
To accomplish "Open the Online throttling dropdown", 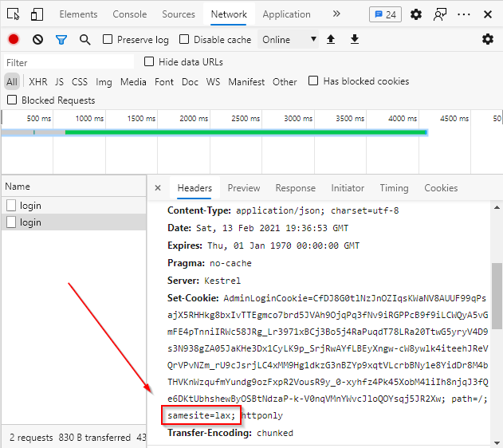I will [x=288, y=39].
